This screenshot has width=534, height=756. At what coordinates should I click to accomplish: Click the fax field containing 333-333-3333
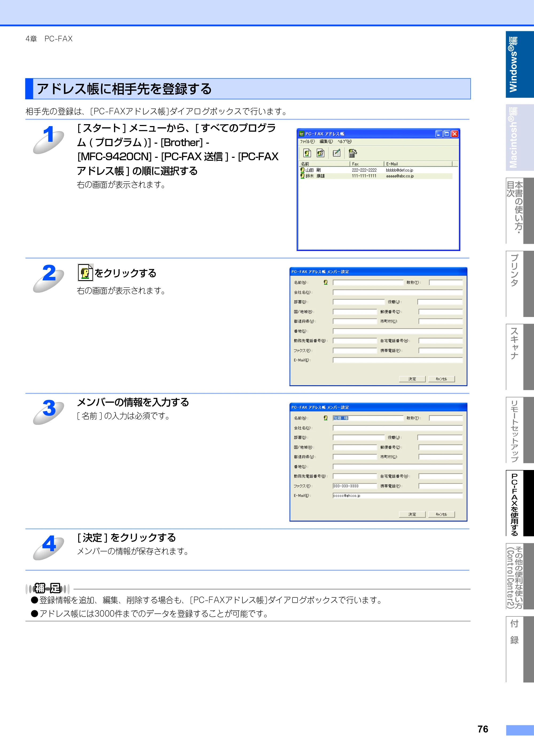[355, 486]
